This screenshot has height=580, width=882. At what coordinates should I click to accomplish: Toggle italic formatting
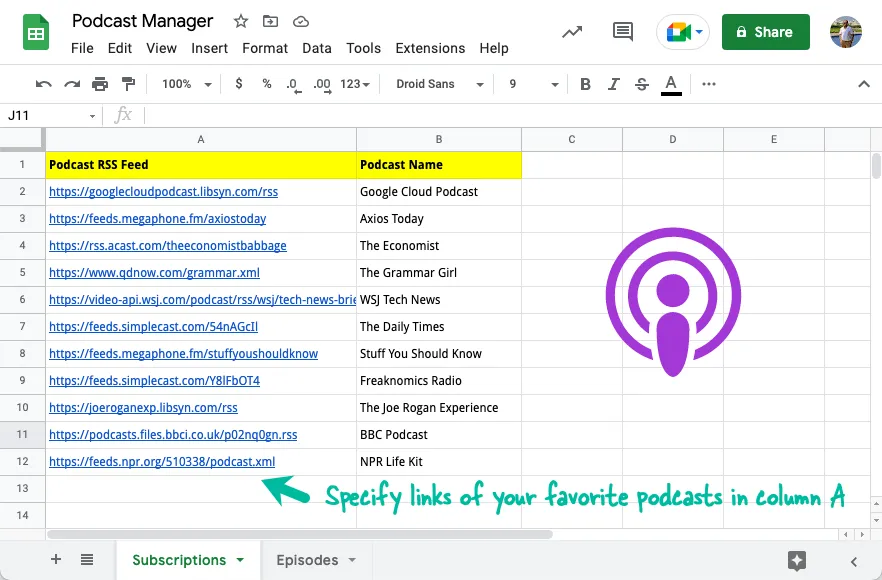coord(613,84)
